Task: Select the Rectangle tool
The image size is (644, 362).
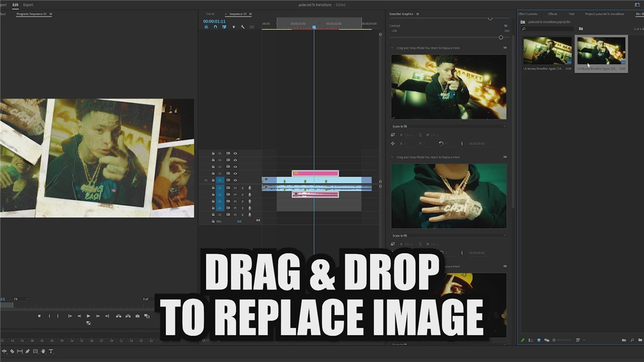Action: point(36,351)
